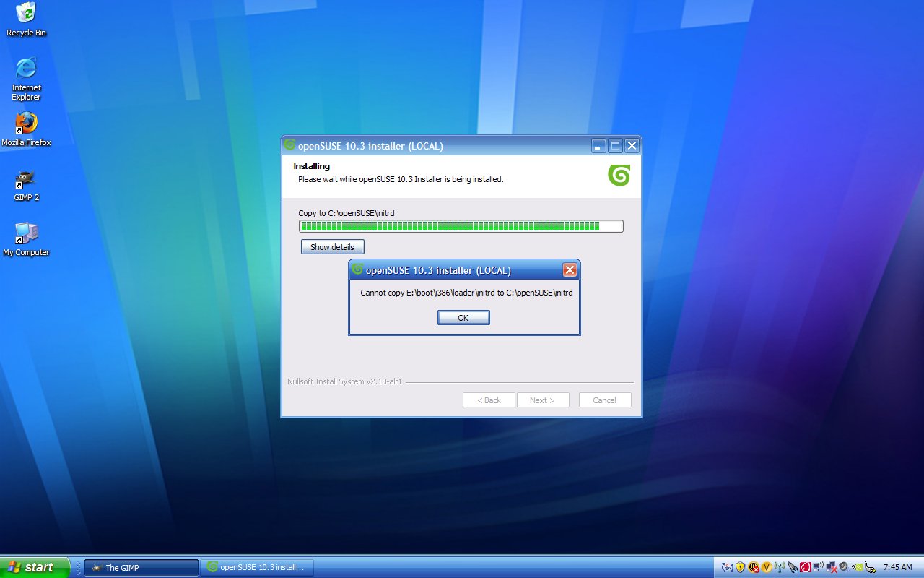Image resolution: width=924 pixels, height=578 pixels.
Task: Click the Show details button
Action: coord(332,247)
